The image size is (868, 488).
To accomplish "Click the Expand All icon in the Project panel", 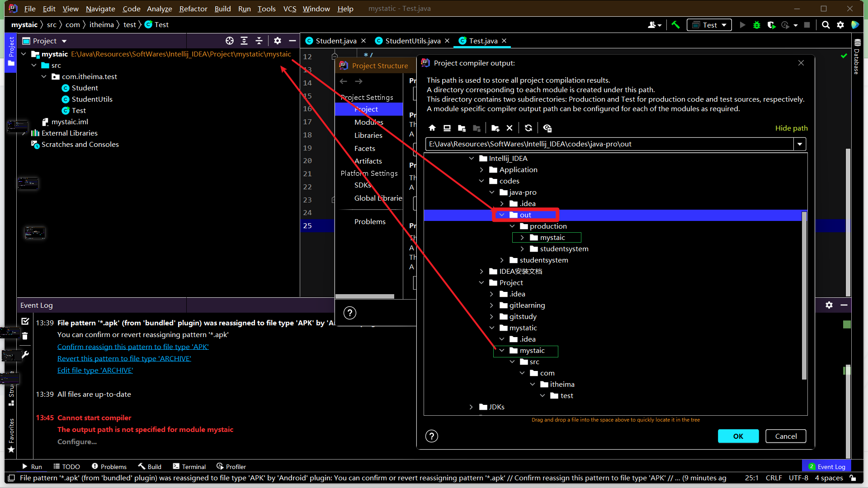I will click(x=244, y=41).
